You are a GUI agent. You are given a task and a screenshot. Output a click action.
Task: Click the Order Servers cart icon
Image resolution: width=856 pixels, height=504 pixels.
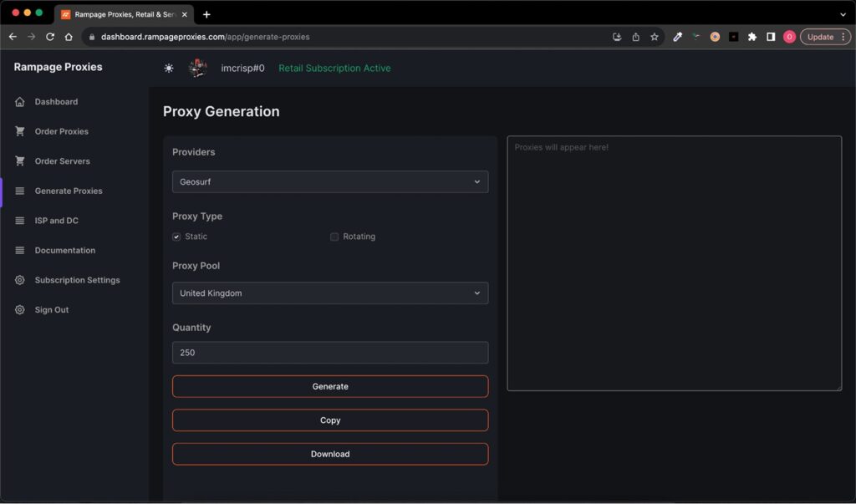click(20, 161)
